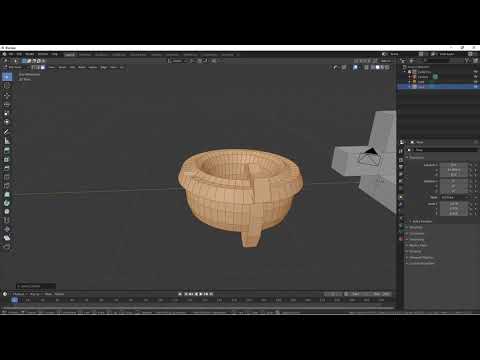The image size is (480, 360).
Task: Open the Mesh menu in viewport header
Action: (x=81, y=67)
